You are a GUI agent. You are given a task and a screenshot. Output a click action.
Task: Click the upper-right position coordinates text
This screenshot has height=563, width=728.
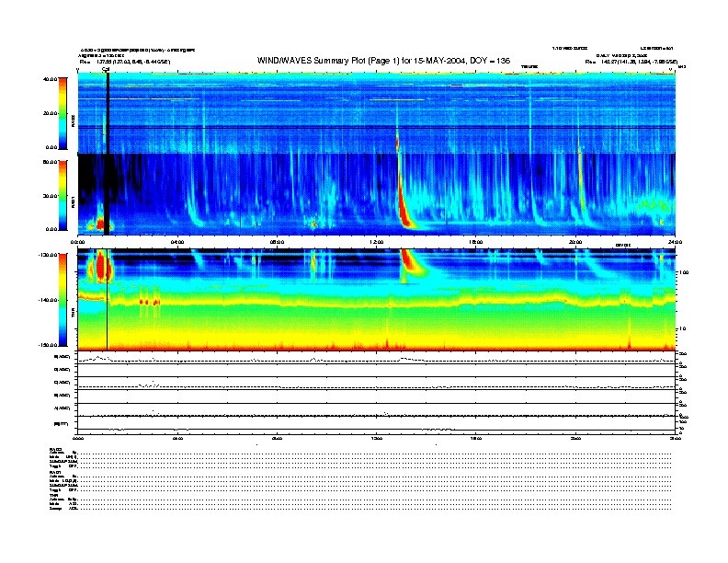[633, 61]
